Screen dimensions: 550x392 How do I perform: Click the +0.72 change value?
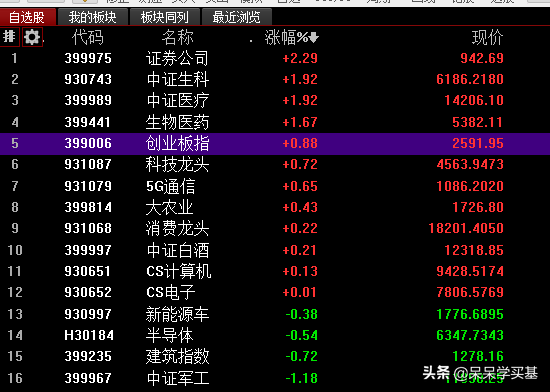pos(300,164)
